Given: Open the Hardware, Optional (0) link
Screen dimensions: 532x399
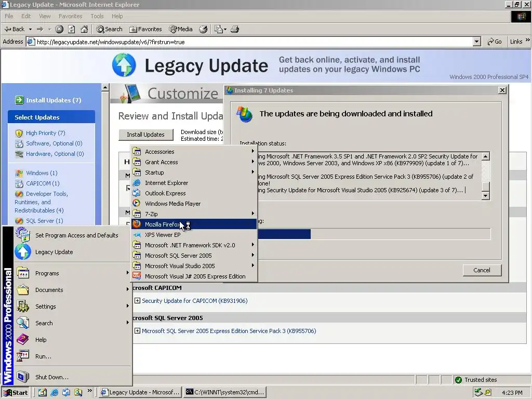Looking at the screenshot, I should click(55, 154).
